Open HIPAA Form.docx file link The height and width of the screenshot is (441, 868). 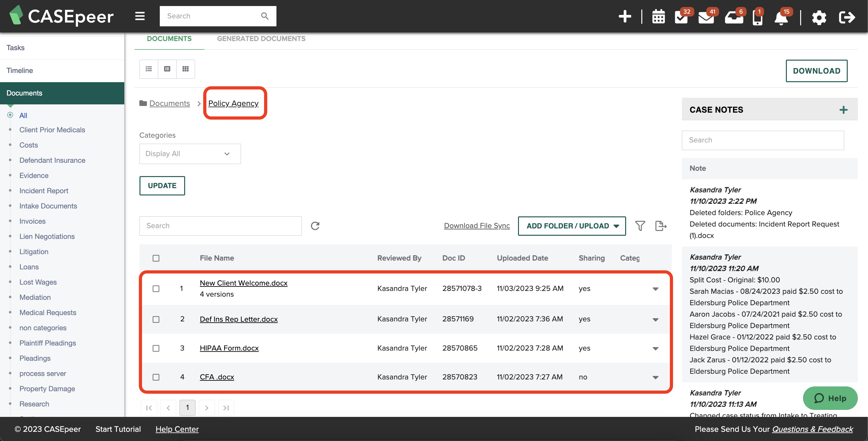point(229,348)
